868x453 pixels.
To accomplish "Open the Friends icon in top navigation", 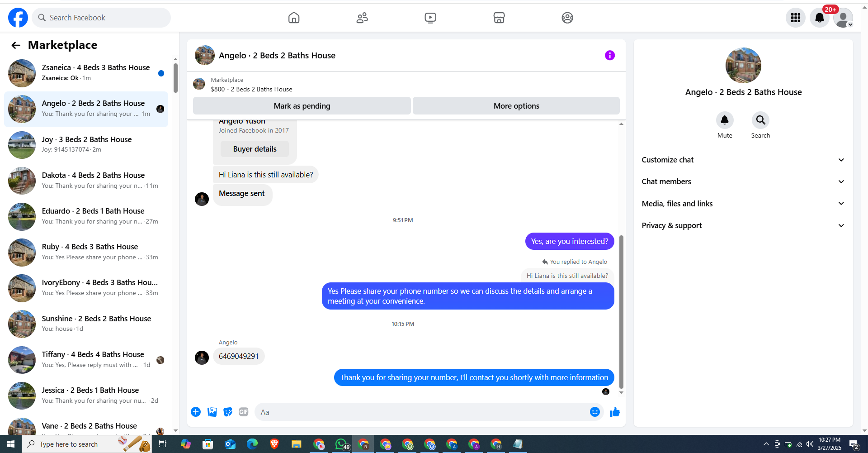I will pyautogui.click(x=362, y=18).
